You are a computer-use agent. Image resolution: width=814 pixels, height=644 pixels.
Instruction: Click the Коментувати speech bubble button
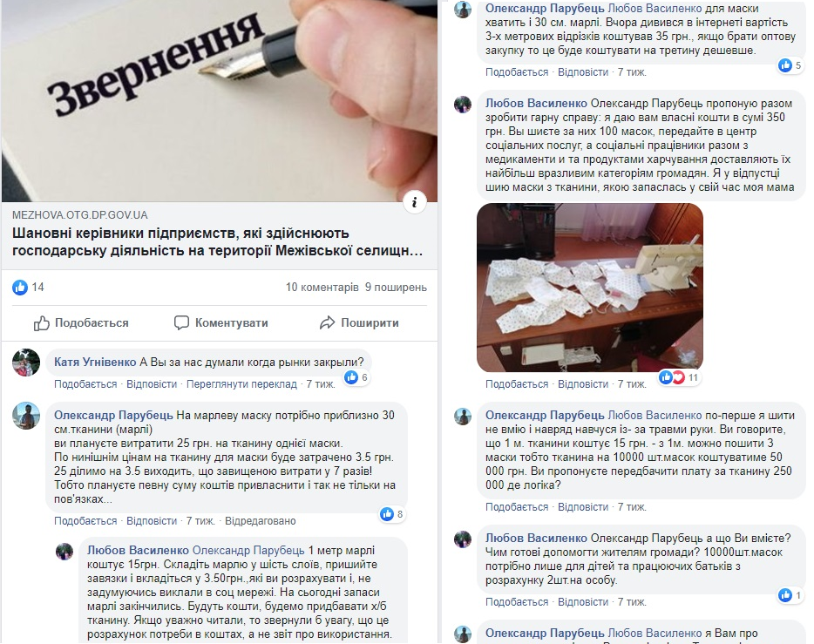[x=221, y=322]
